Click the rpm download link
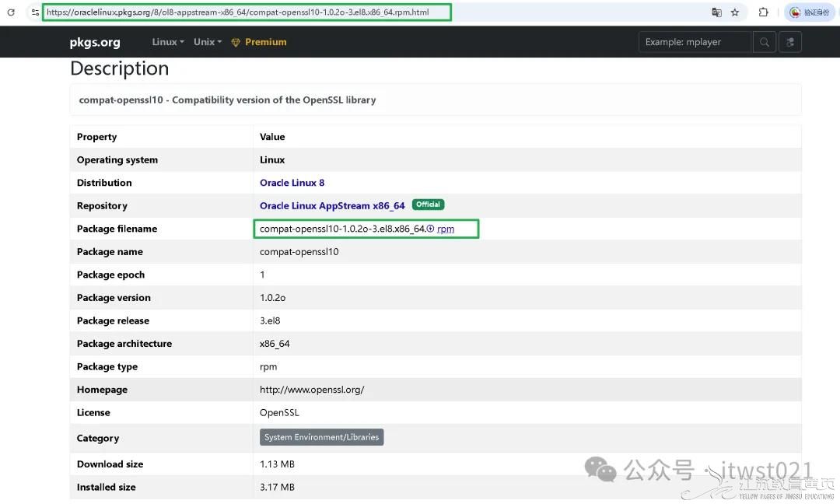Image resolution: width=840 pixels, height=504 pixels. 446,229
